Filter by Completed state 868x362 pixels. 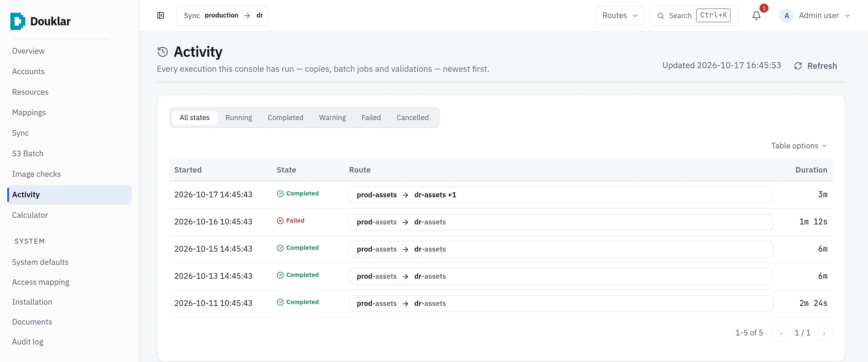[285, 118]
